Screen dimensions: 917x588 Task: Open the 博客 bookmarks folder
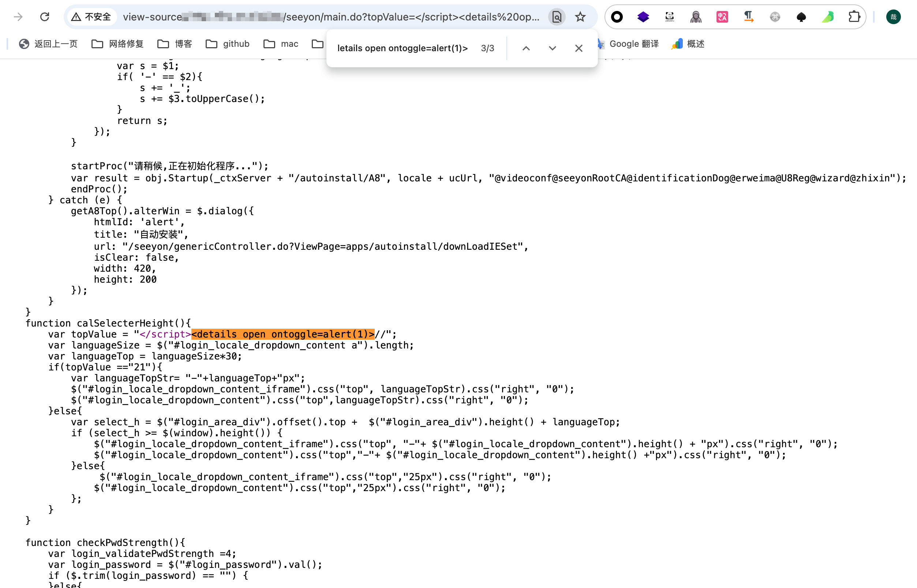pyautogui.click(x=175, y=44)
